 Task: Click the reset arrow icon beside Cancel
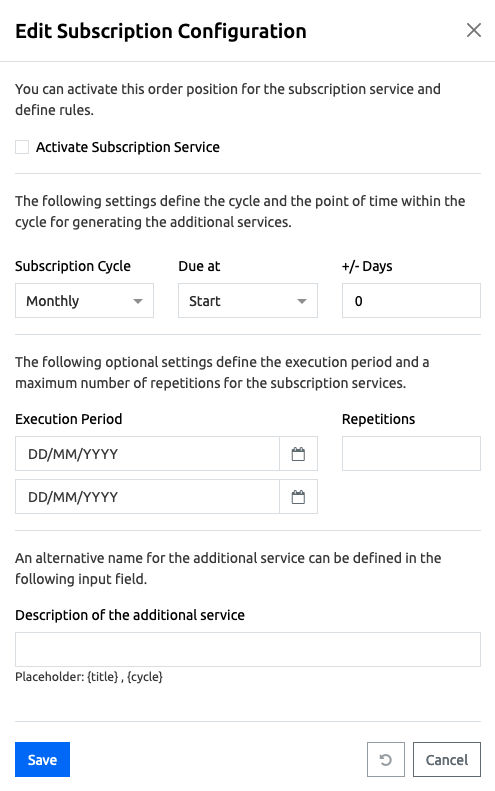(386, 759)
